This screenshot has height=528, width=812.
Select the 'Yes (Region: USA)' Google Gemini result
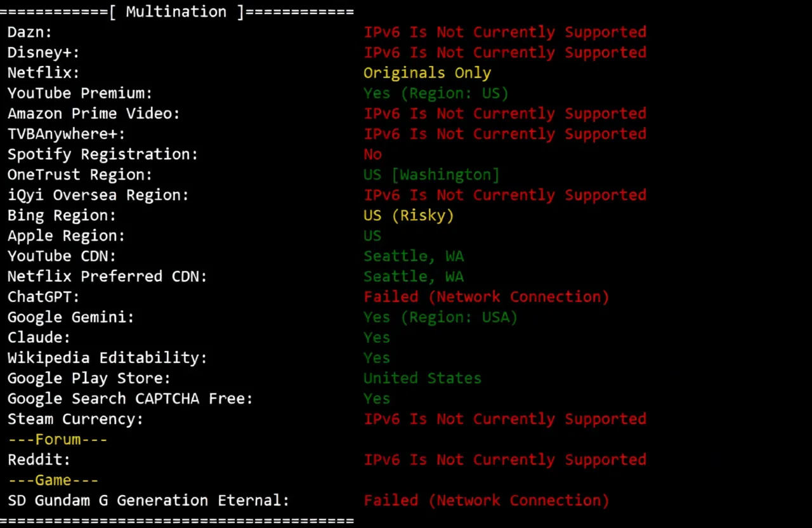440,317
